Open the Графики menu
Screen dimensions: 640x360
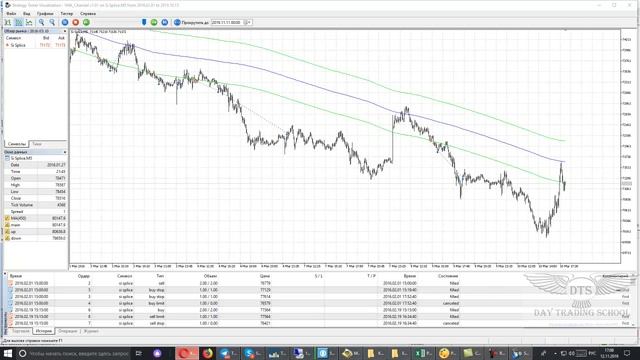click(x=45, y=13)
